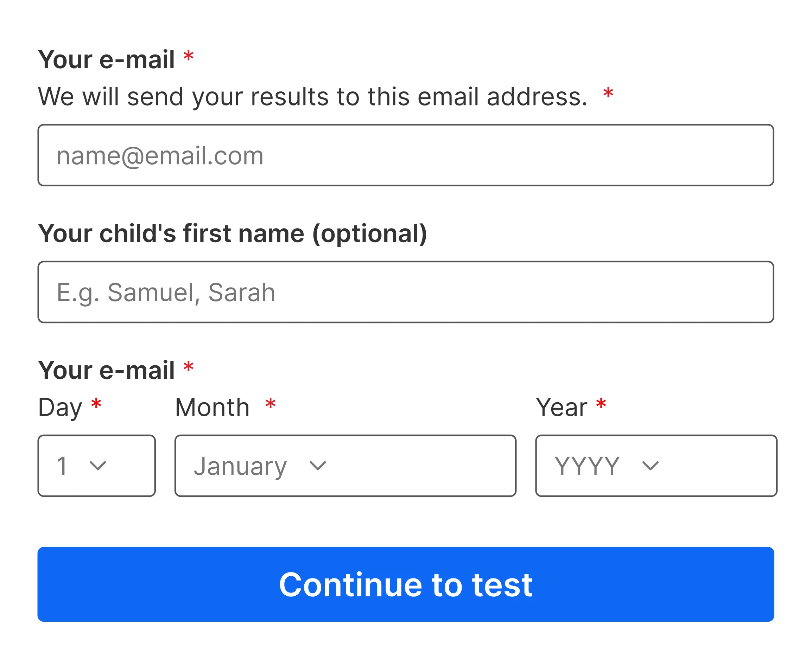
Task: Click the second 'Your e-mail' heading above Day
Action: pyautogui.click(x=107, y=371)
